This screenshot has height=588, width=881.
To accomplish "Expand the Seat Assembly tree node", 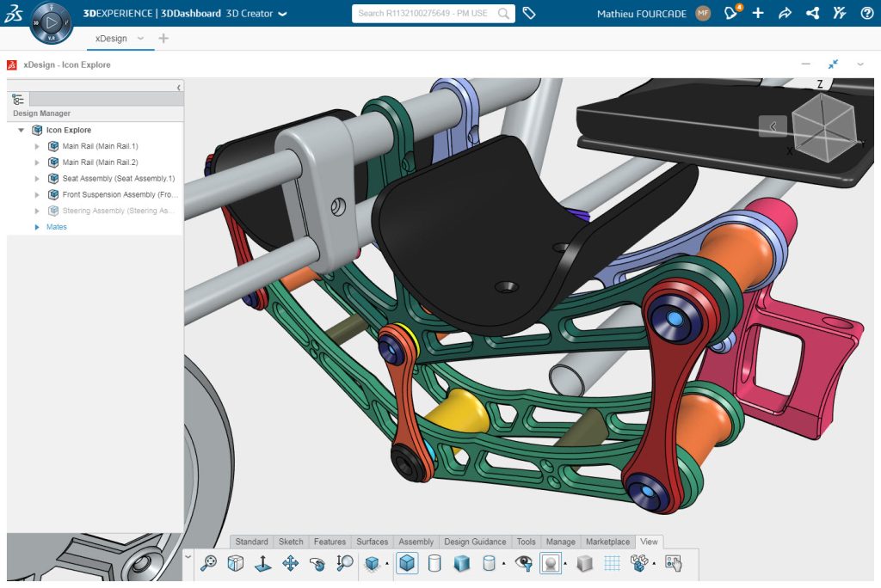I will (37, 179).
